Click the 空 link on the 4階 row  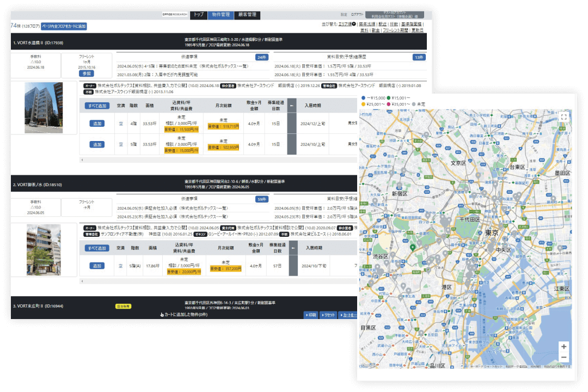[121, 124]
